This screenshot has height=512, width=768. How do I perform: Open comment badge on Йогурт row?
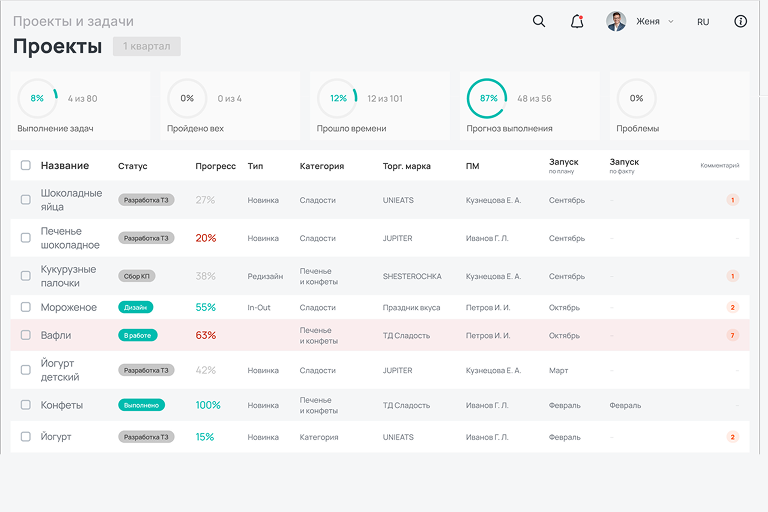tap(732, 437)
